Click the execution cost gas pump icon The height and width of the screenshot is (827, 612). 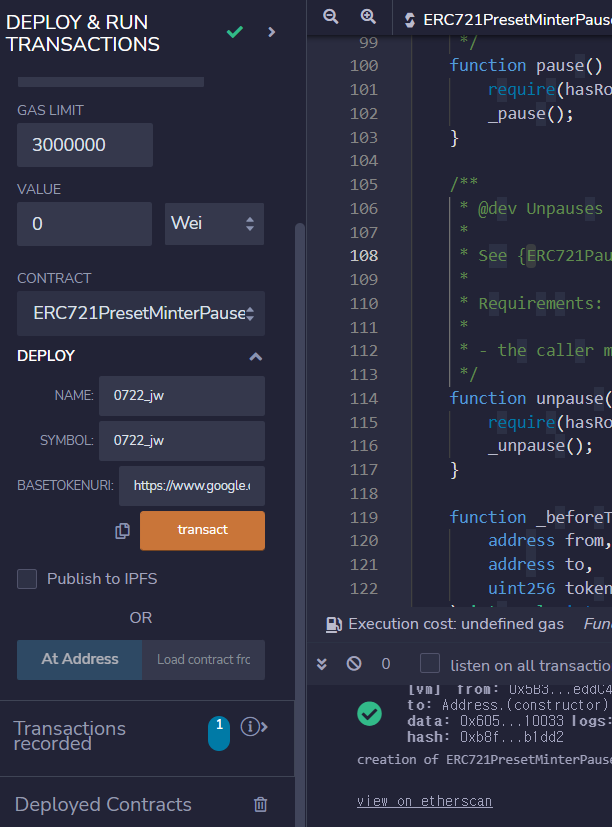[x=334, y=624]
